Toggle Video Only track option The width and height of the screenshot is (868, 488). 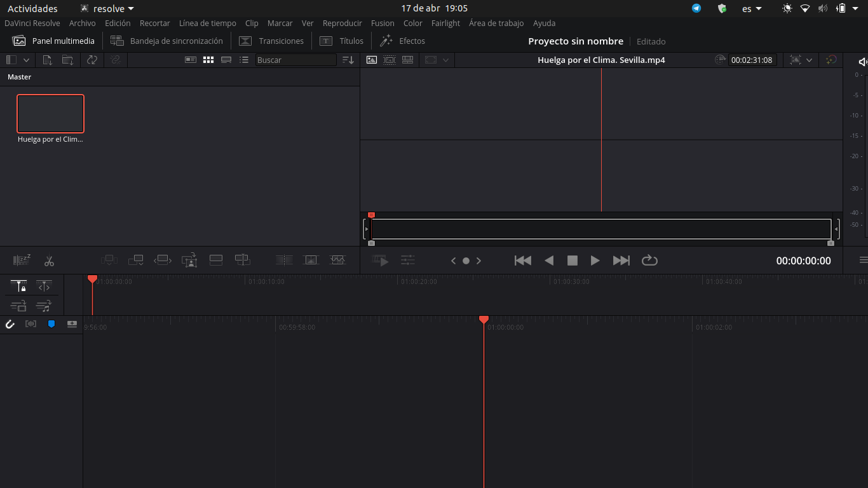click(x=18, y=307)
